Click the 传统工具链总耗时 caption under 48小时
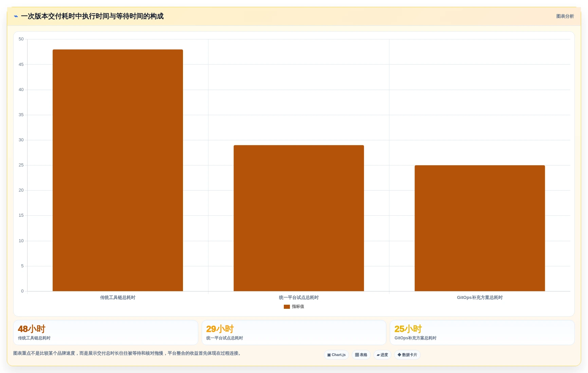The width and height of the screenshot is (588, 373). point(34,338)
